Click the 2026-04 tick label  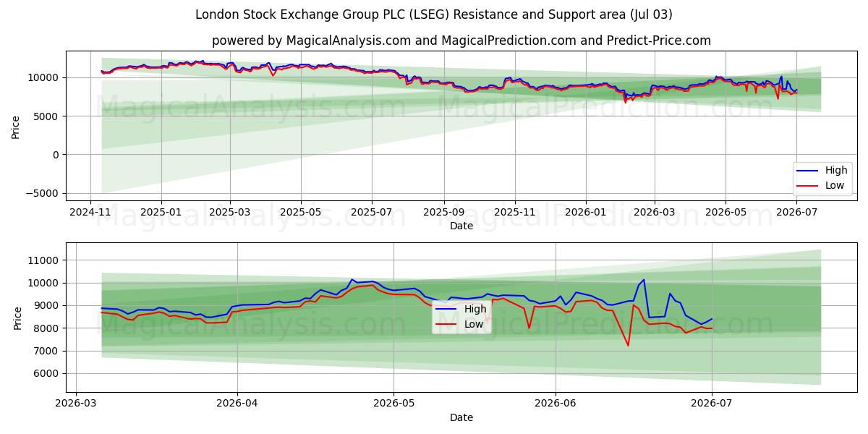237,404
